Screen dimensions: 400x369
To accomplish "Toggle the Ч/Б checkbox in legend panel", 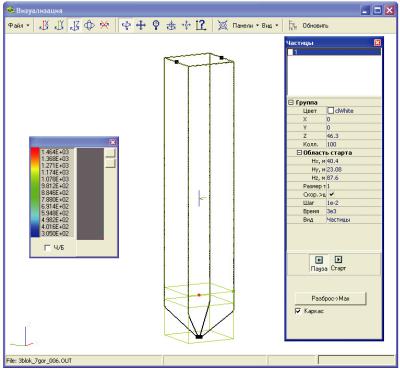I will tap(47, 248).
